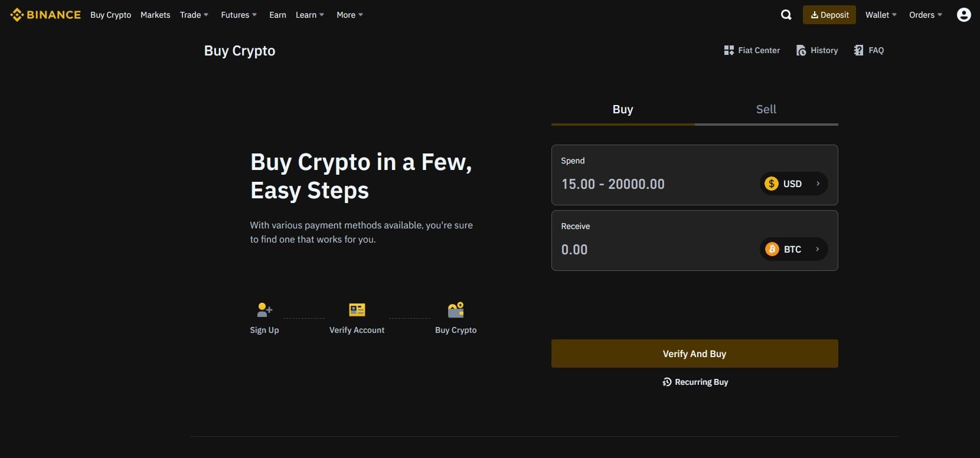Viewport: 980px width, 458px height.
Task: Click the BTC Bitcoin coin icon
Action: click(772, 248)
